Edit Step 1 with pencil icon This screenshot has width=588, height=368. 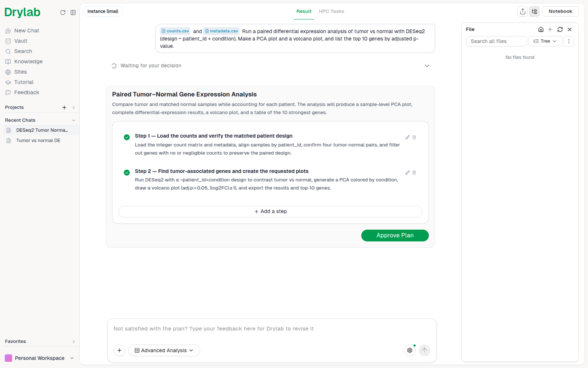(408, 137)
